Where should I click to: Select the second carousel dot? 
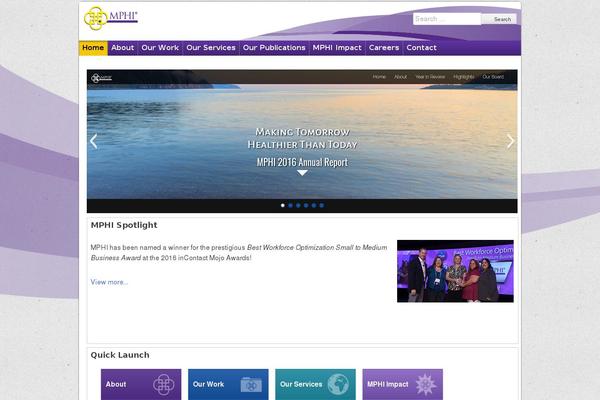coord(290,206)
